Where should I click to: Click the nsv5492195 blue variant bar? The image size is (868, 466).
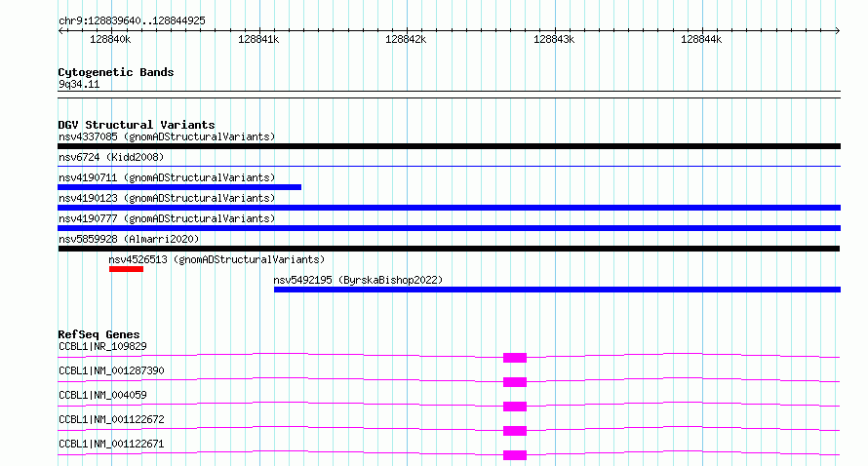558,290
